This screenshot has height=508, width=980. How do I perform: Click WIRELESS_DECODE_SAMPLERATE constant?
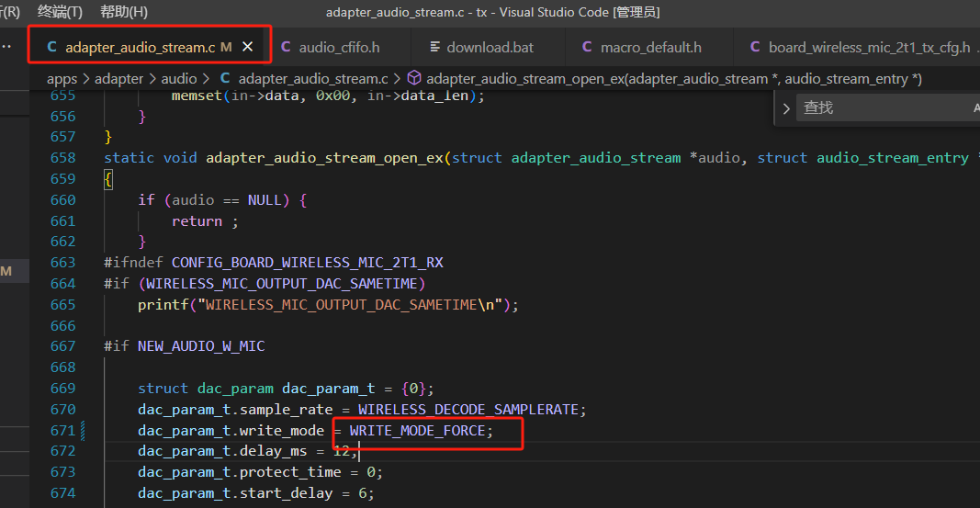[468, 410]
